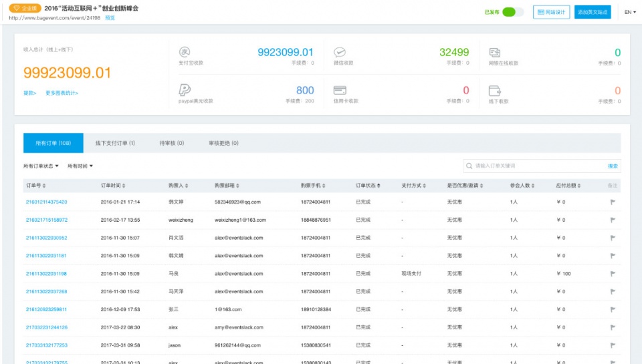
Task: Click the online banking payment icon
Action: [x=495, y=52]
